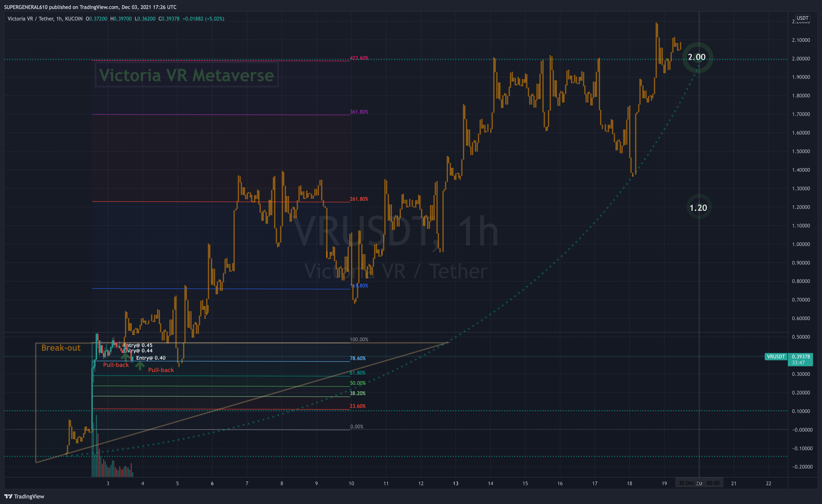Click the 0.50000 price axis label
Viewport: 822px width, 504px height.
coord(801,337)
